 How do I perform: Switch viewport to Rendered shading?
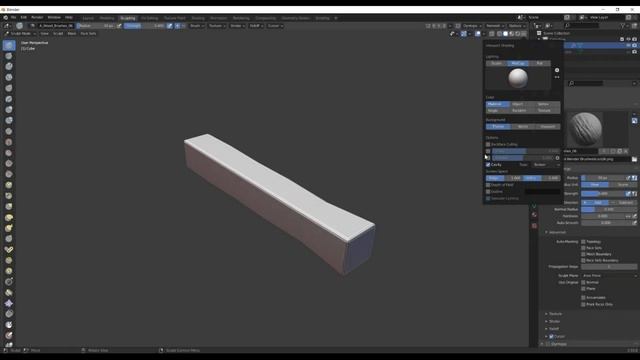pos(518,34)
